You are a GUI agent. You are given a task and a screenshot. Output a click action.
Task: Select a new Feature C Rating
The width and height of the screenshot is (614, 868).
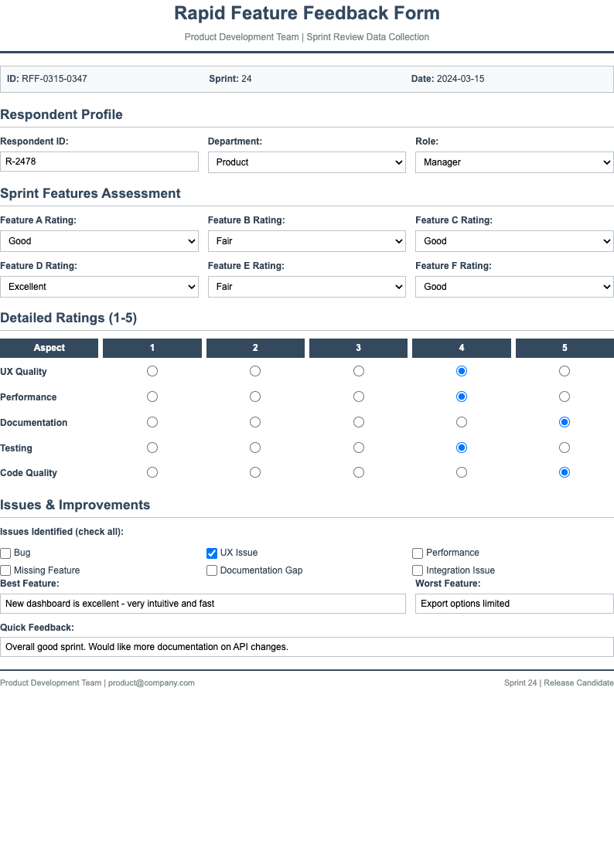pos(513,241)
